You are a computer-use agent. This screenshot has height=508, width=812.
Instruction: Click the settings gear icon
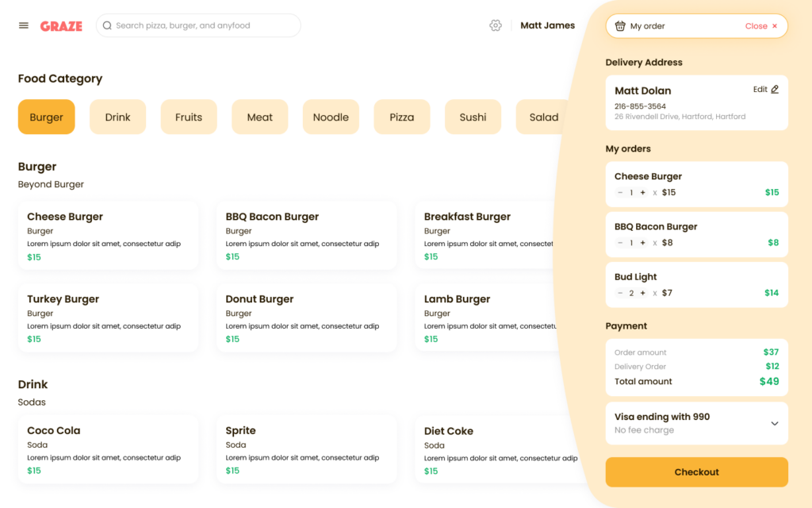496,25
